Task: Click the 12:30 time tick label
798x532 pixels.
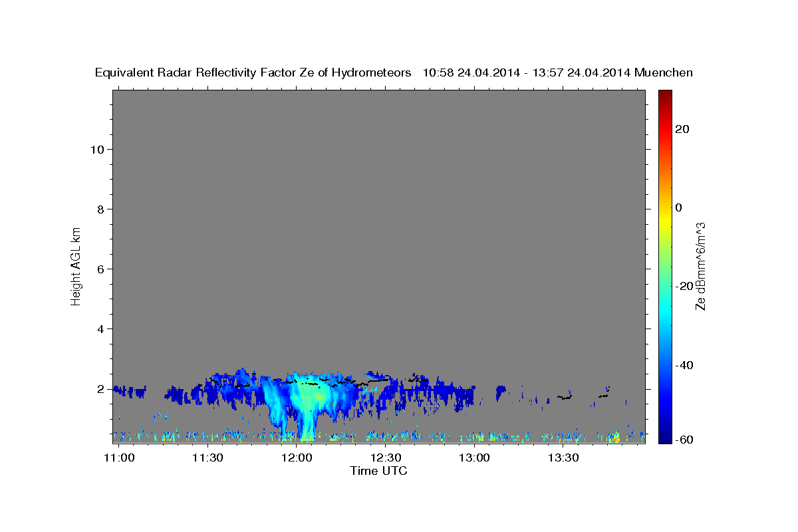Action: point(386,458)
